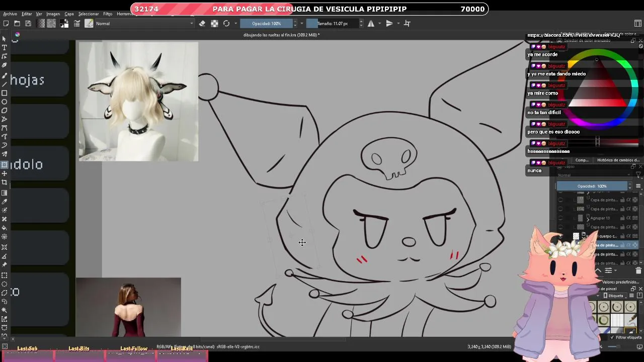Viewport: 644px width, 362px height.
Task: Open the mirror tool options arrow
Action: 379,23
